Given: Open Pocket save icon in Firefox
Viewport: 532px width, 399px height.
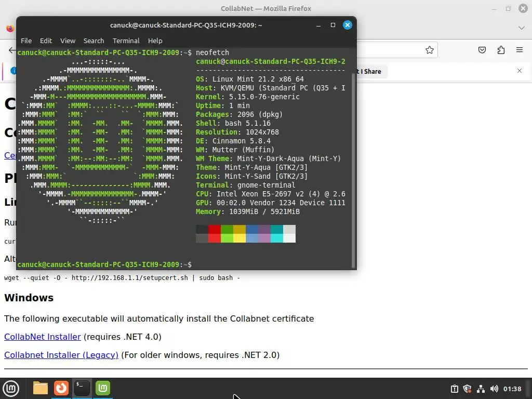Looking at the screenshot, I should (482, 50).
